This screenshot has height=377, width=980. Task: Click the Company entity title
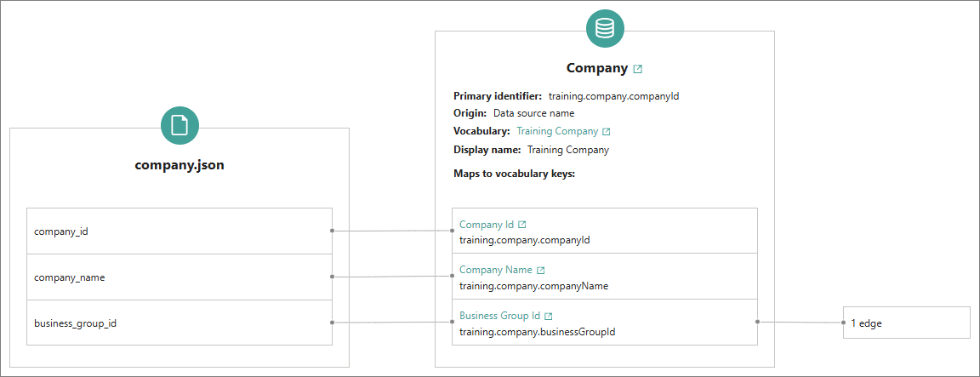[x=597, y=68]
